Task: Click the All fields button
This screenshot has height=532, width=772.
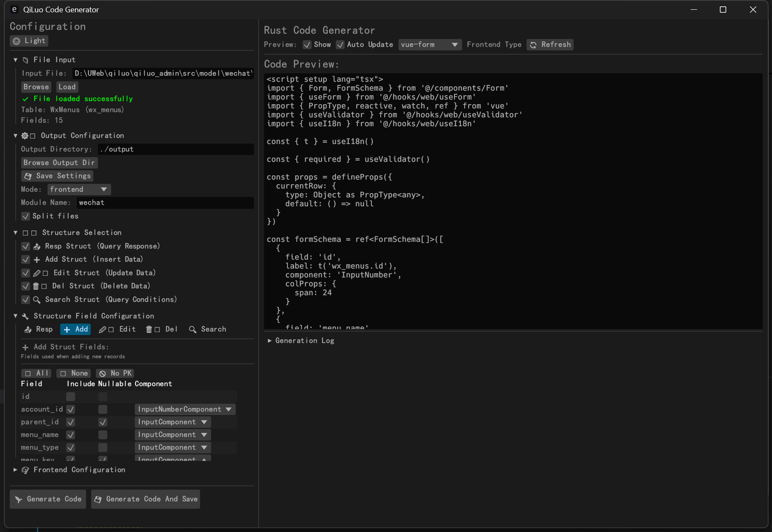Action: tap(36, 374)
